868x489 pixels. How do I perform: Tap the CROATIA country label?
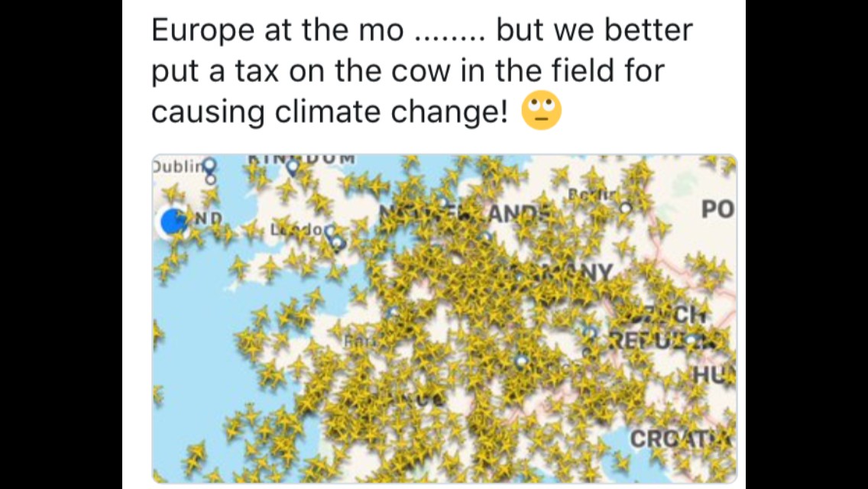pyautogui.click(x=682, y=439)
